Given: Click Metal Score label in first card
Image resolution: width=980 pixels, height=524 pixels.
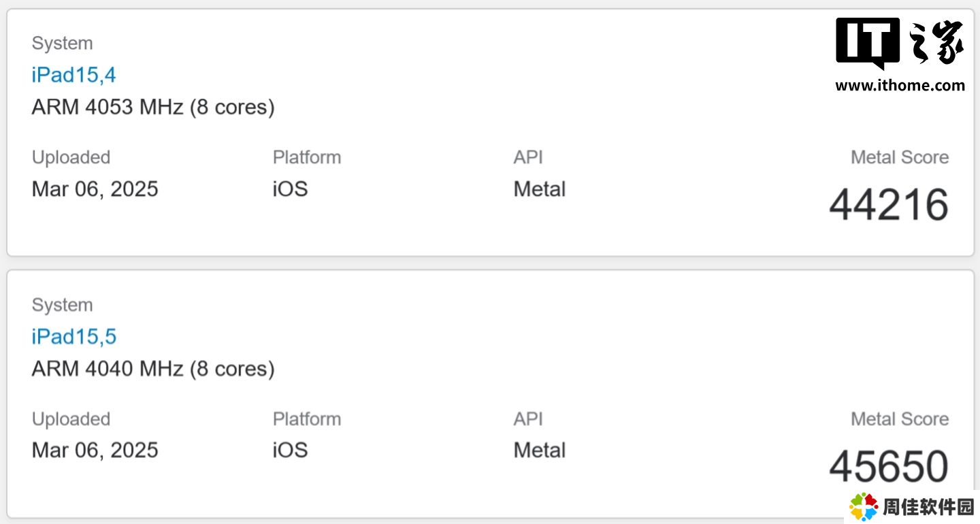Looking at the screenshot, I should pyautogui.click(x=900, y=157).
